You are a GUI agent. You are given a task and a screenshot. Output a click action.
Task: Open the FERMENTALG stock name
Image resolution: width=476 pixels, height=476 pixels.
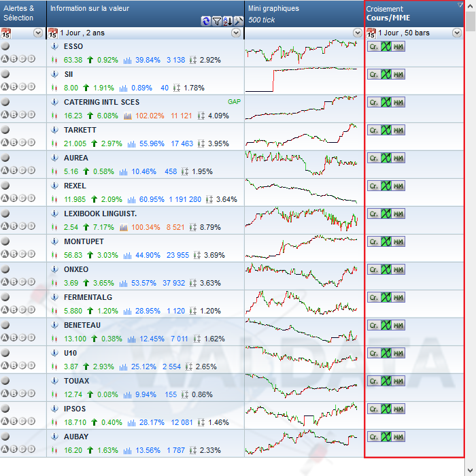pyautogui.click(x=88, y=298)
